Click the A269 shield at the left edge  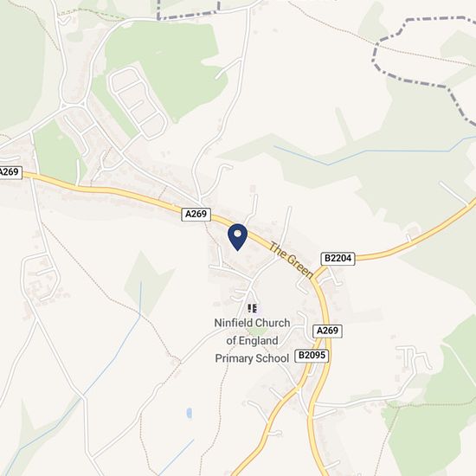point(10,172)
